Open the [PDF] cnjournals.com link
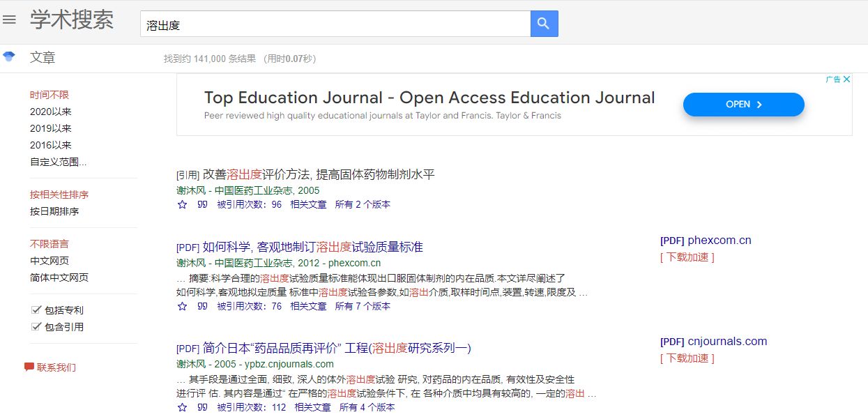 click(713, 342)
